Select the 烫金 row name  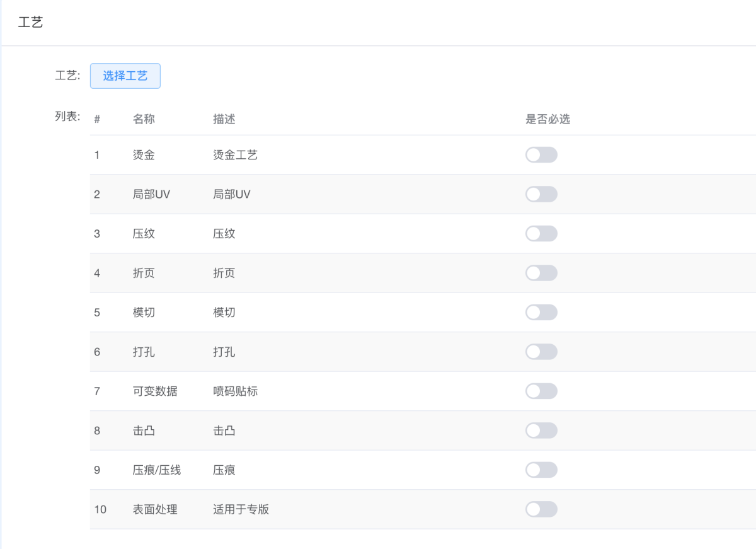pos(144,155)
